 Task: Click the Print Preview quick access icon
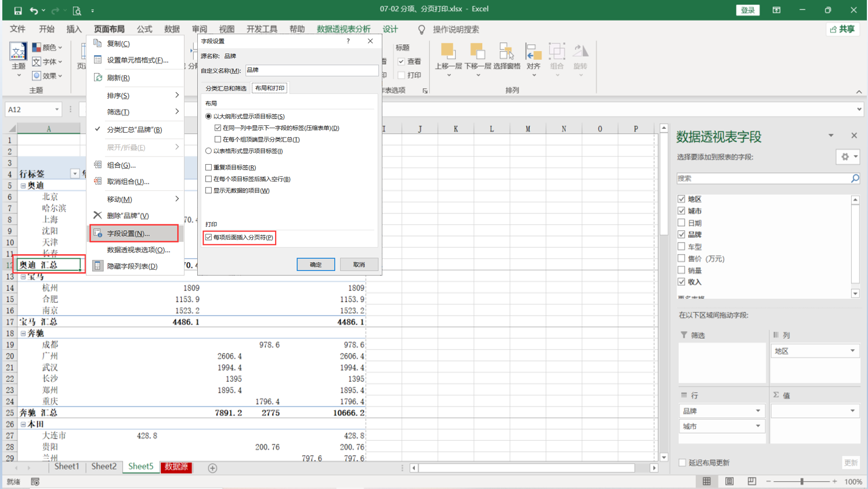(77, 10)
